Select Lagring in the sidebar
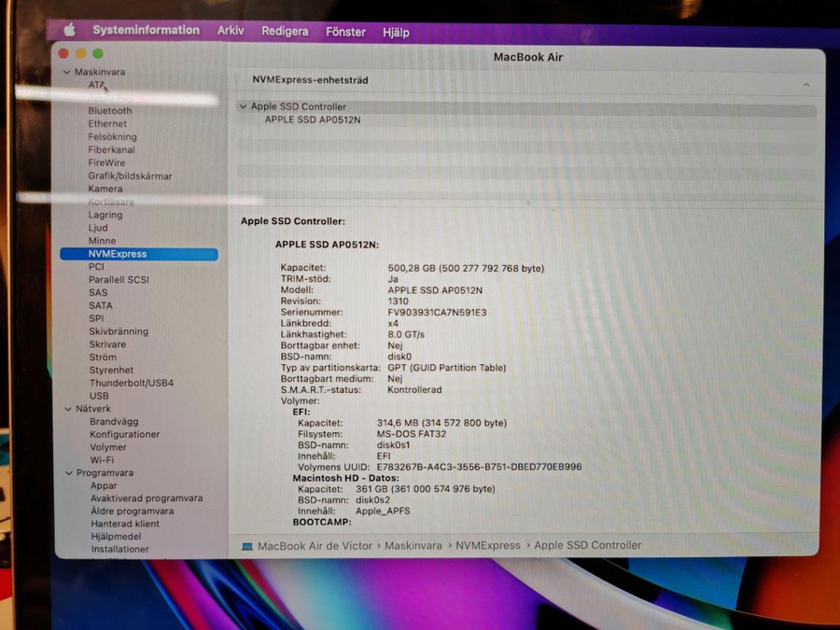 (x=105, y=215)
